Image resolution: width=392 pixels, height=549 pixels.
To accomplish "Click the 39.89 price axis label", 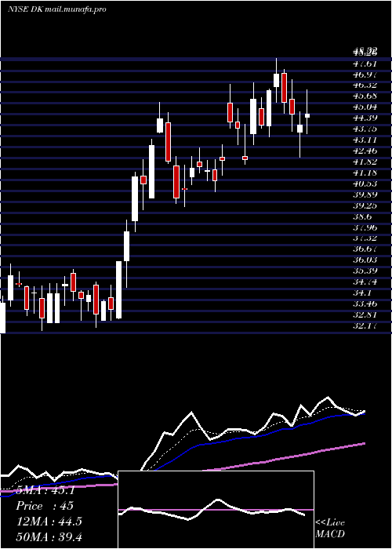I will click(365, 194).
